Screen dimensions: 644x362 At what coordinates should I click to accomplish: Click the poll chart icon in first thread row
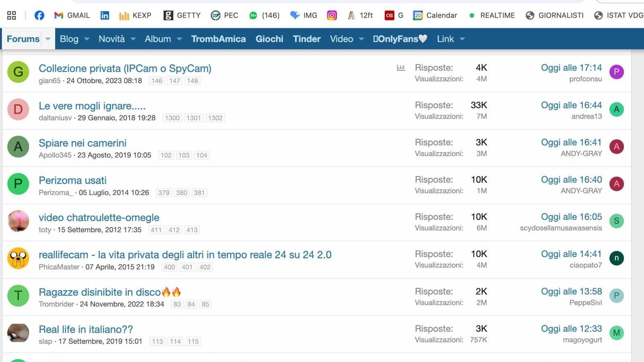[401, 68]
